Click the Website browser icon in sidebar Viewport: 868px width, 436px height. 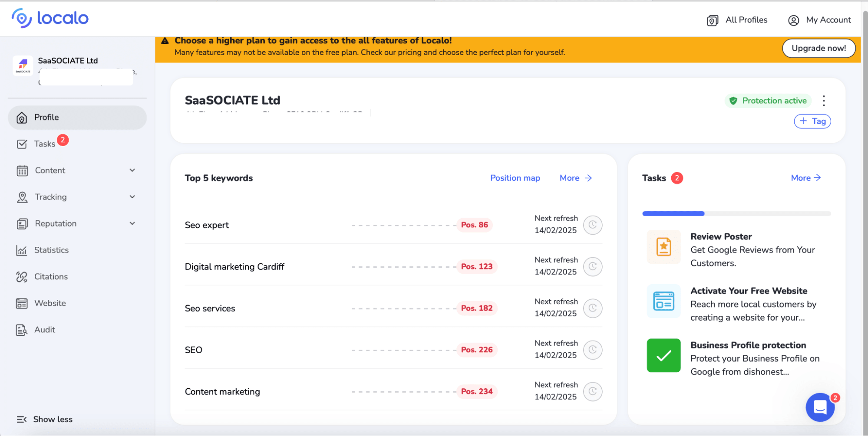22,304
